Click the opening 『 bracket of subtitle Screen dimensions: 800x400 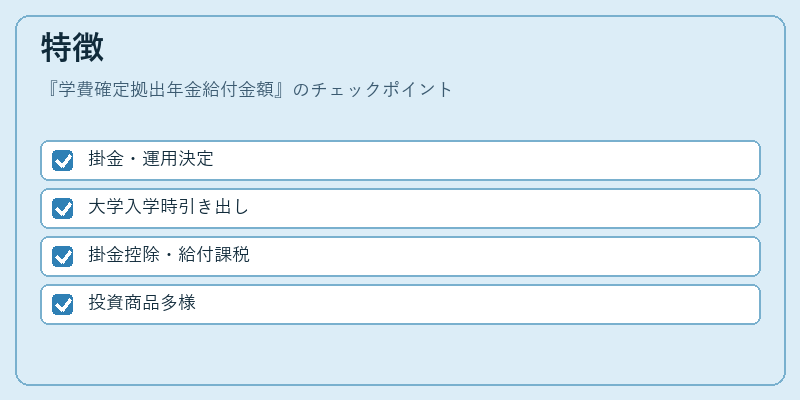(50, 90)
